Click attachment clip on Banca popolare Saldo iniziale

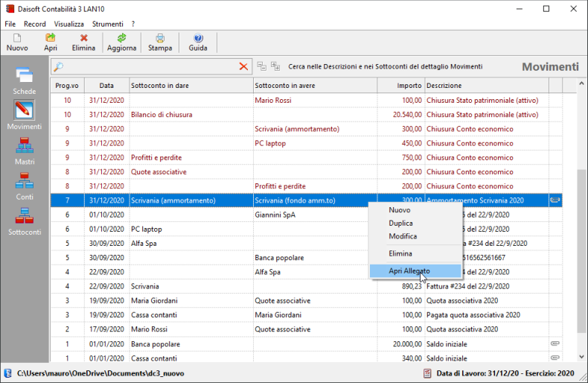click(555, 344)
